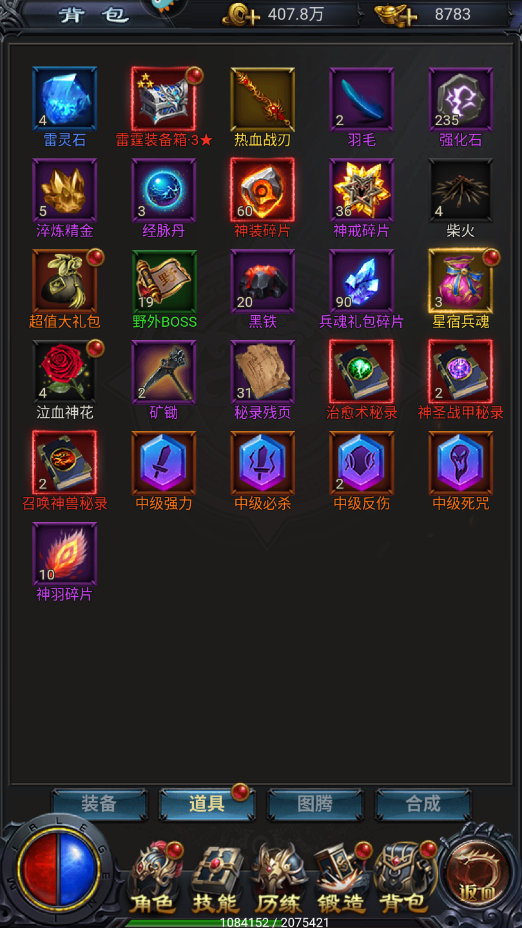Viewport: 522px width, 928px height.
Task: Open the 锻造 forging menu
Action: [x=340, y=879]
